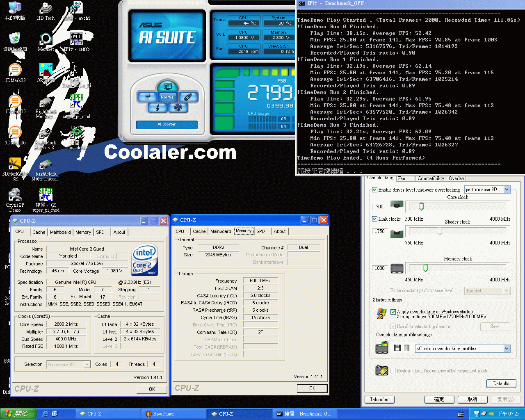Viewport: 525px width, 420px height.
Task: Open the nvctrl shortcut on the desktop
Action: pos(77,11)
